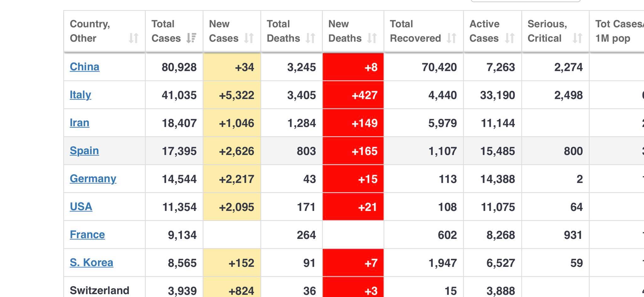This screenshot has height=297, width=644.
Task: Select Spain total cases 17,395
Action: tap(179, 151)
